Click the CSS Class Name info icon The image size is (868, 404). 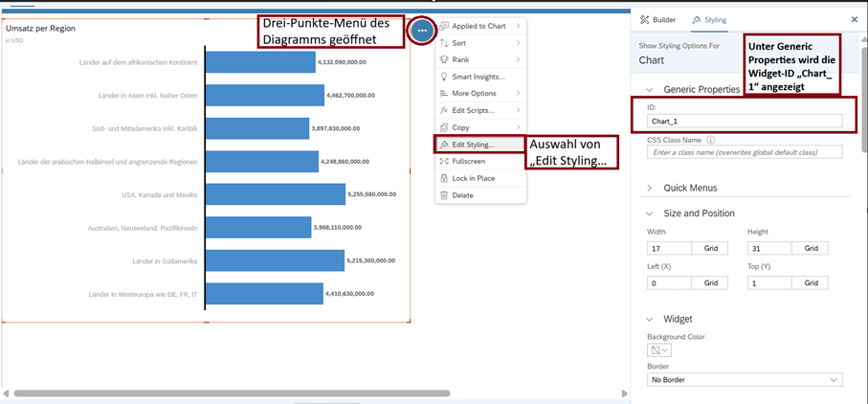[711, 140]
